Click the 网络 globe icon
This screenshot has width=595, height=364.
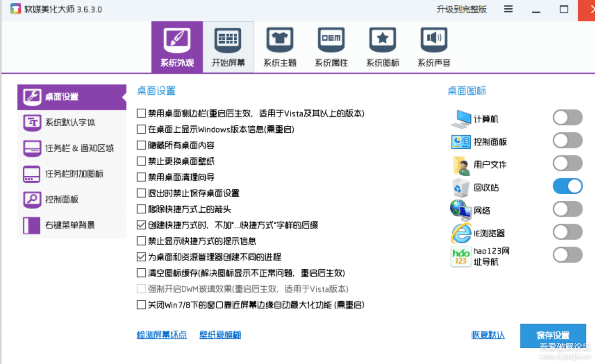tap(461, 210)
